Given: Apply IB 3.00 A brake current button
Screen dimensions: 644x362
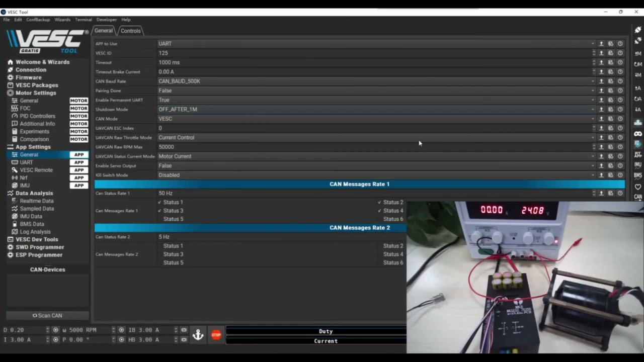Looking at the screenshot, I should [184, 330].
